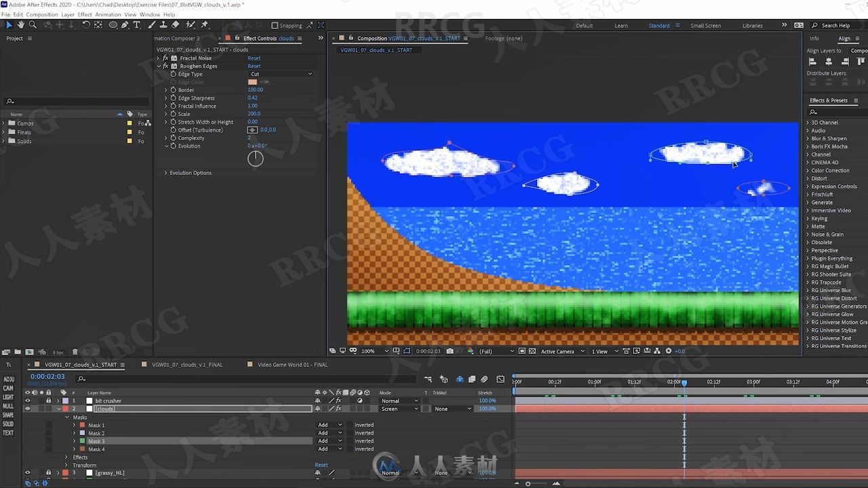Select the Zoom magnifier tool
This screenshot has width=868, height=488.
click(x=33, y=25)
